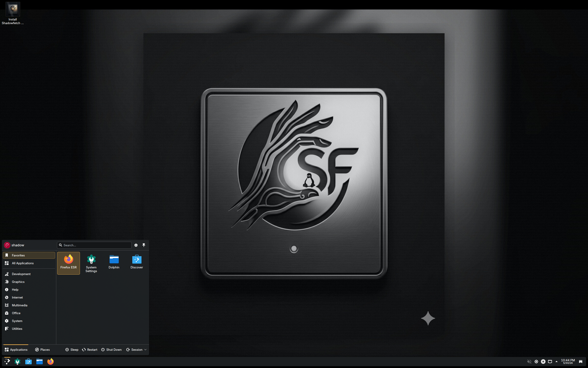
Task: Click the Shut Down button
Action: [x=112, y=350]
